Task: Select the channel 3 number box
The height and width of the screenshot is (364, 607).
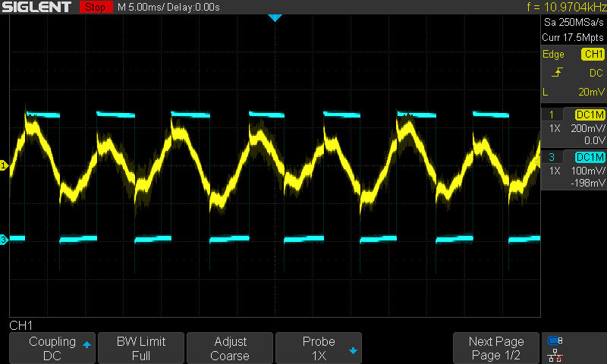Action: 552,157
